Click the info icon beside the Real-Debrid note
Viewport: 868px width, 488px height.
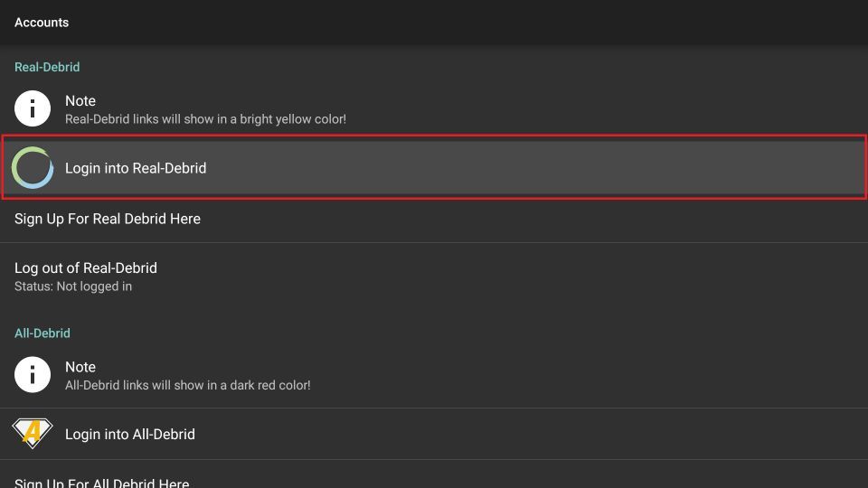(33, 108)
